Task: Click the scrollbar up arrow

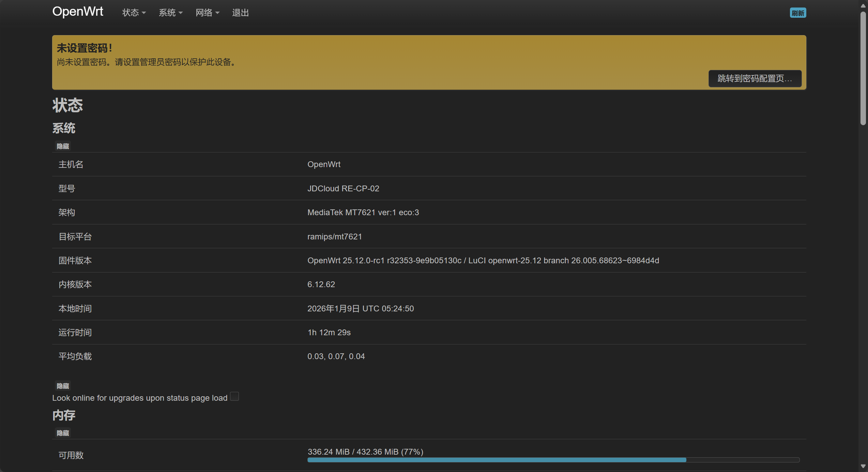Action: (863, 5)
